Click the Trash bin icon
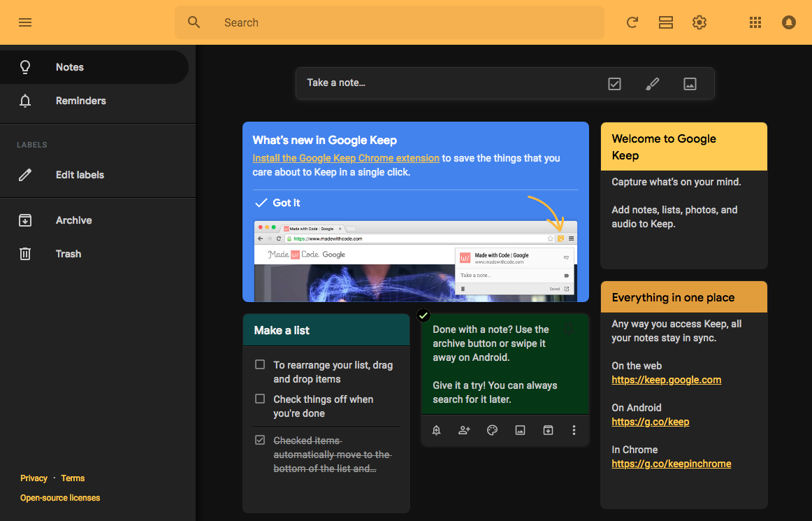 [25, 253]
